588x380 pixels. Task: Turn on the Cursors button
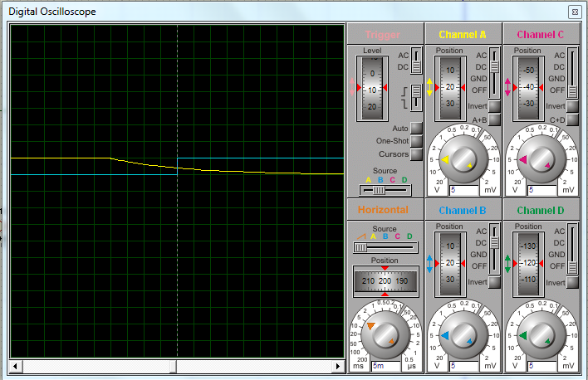(x=416, y=154)
